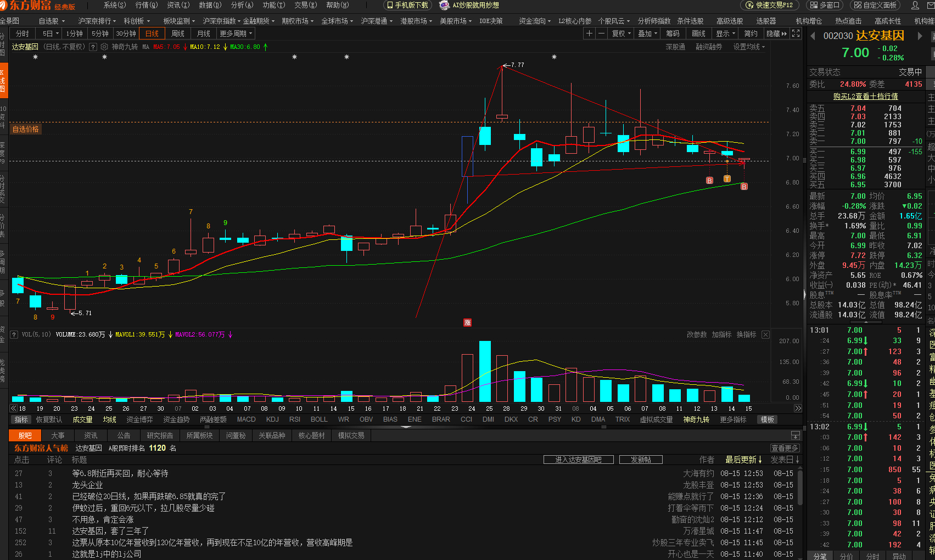Click the B buy marker near MA30 line
Screen dimensions: 935x560
click(x=744, y=187)
